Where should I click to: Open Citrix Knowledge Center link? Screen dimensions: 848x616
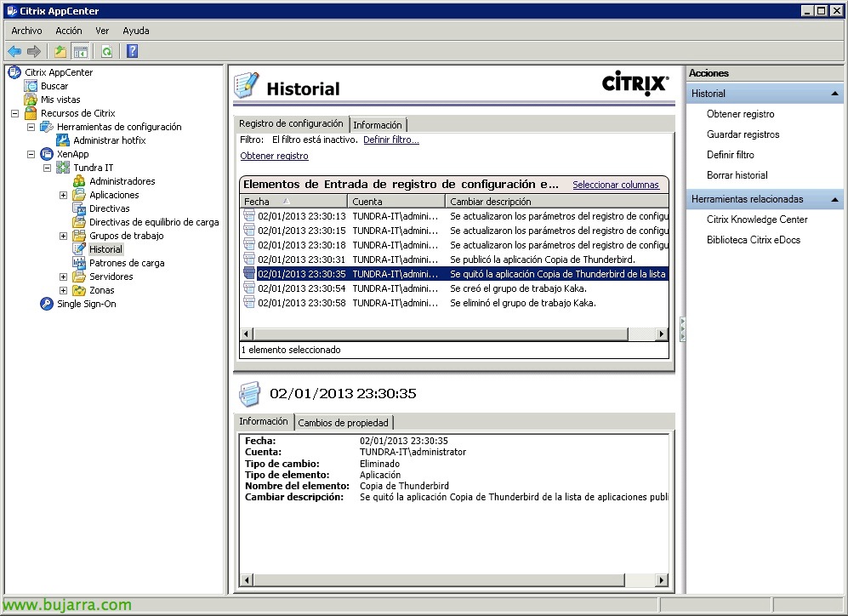[x=757, y=220]
